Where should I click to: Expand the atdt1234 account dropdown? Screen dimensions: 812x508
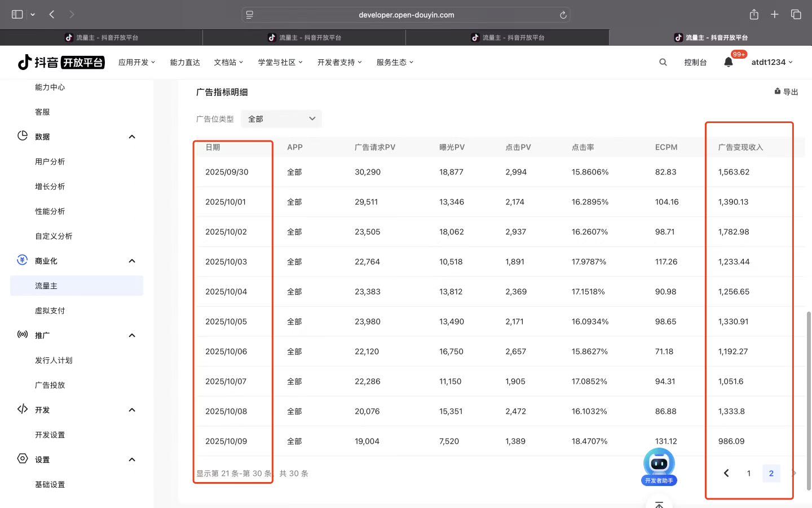(772, 62)
